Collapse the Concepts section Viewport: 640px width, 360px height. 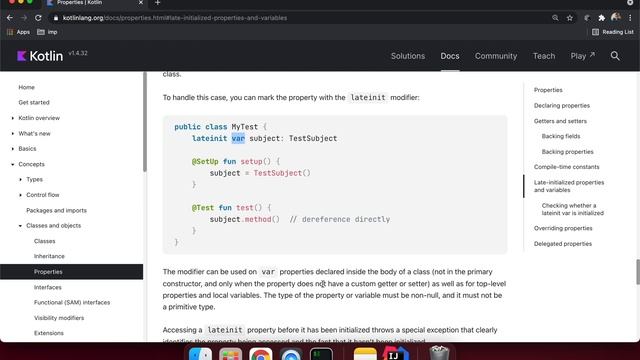click(13, 164)
